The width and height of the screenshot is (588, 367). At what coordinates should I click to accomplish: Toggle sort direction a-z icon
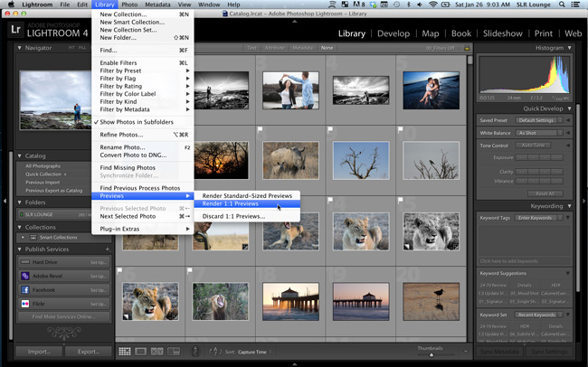click(215, 352)
